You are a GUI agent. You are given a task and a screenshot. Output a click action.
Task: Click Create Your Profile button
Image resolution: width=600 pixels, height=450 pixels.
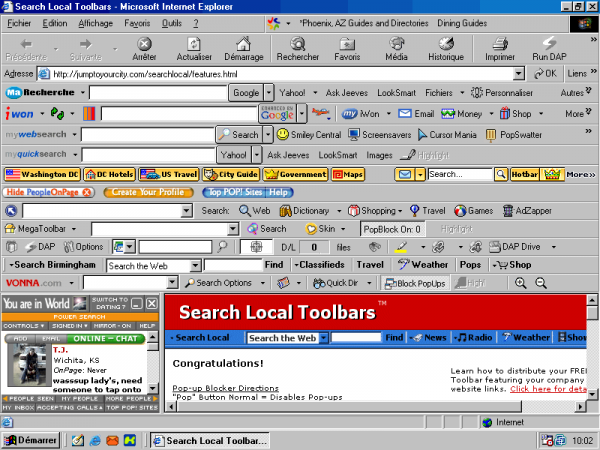[148, 192]
